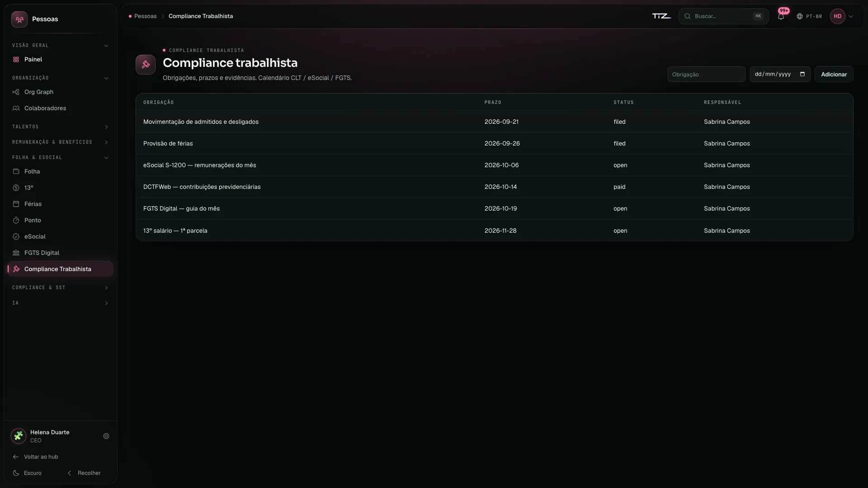Click the notifications bell icon
Screen dimensions: 868x488
point(781,16)
